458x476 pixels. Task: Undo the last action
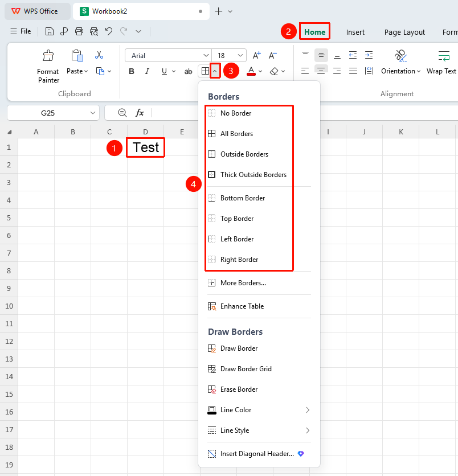pyautogui.click(x=109, y=31)
